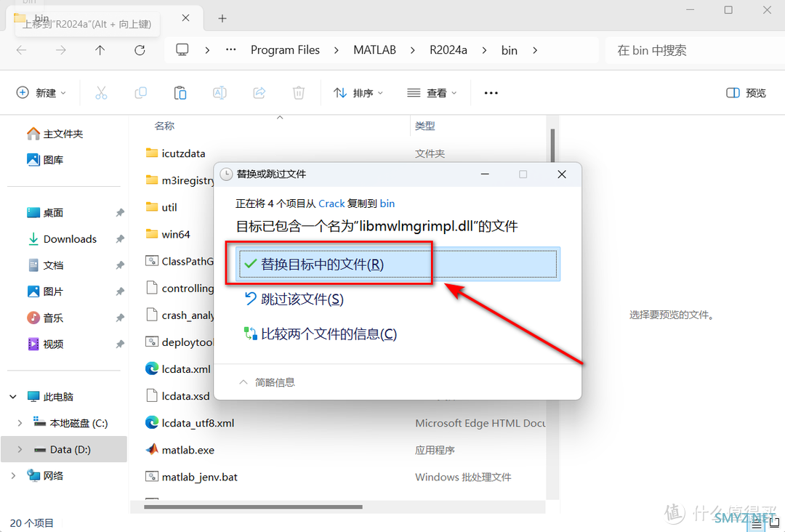Select the win64 folder
Screen dimensions: 785x532
[x=168, y=234]
